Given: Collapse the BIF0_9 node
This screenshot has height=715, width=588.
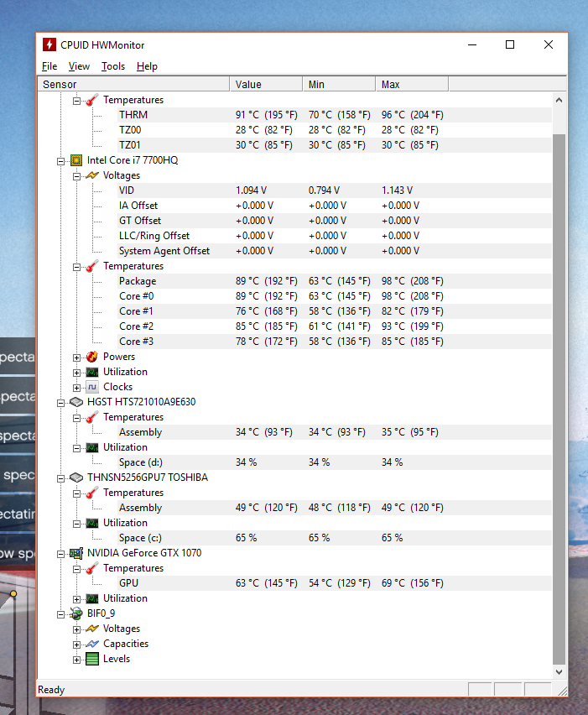Looking at the screenshot, I should point(60,614).
